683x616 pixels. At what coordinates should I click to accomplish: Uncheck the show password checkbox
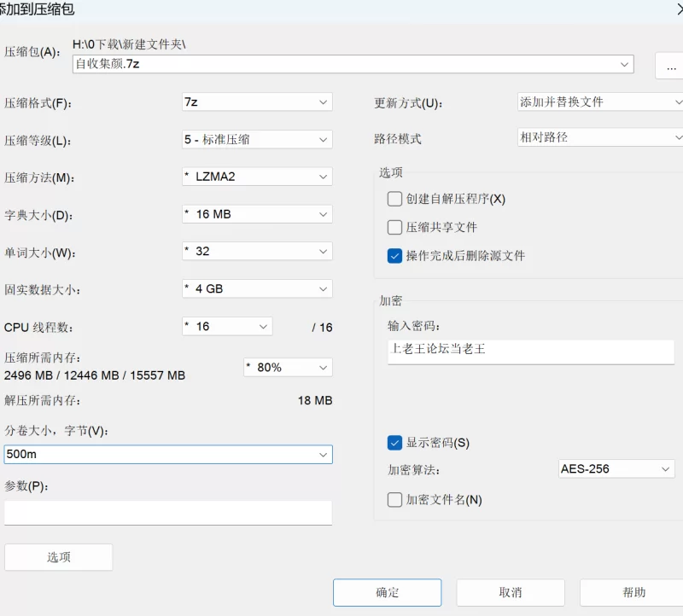[394, 443]
